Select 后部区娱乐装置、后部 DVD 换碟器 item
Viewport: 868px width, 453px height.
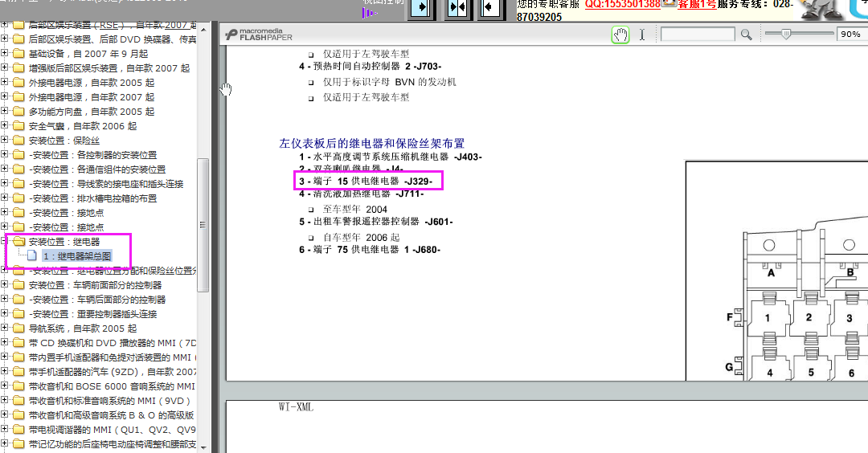click(113, 39)
